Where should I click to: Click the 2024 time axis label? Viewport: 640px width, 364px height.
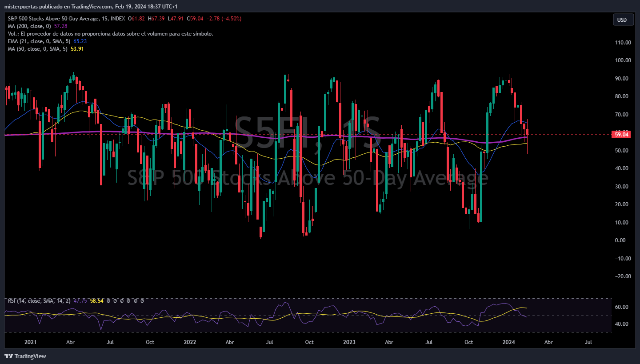coord(508,342)
